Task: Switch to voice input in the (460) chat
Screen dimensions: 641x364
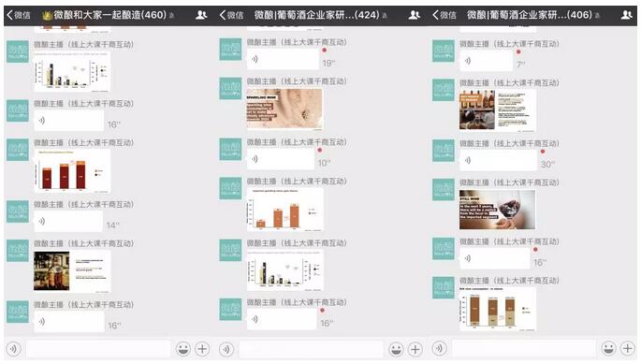Action: click(x=13, y=349)
